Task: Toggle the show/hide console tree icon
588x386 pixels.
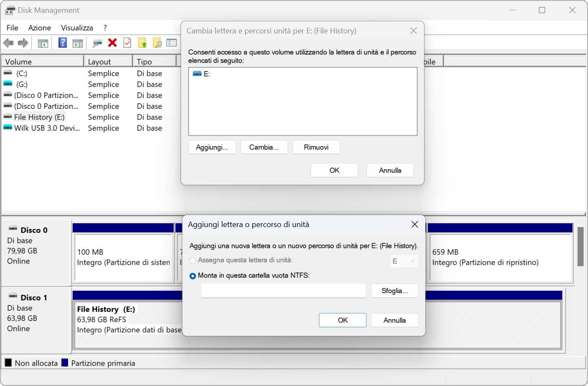Action: 43,43
